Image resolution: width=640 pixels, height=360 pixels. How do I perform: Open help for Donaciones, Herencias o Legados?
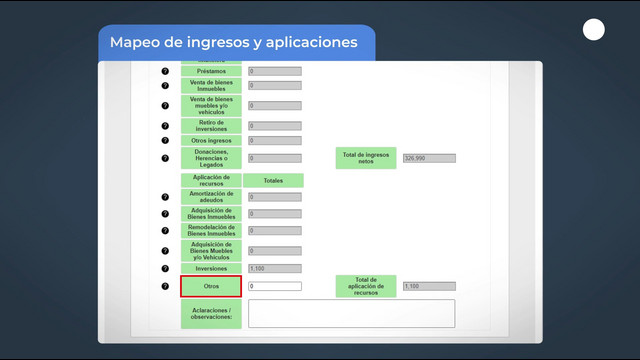coord(165,158)
